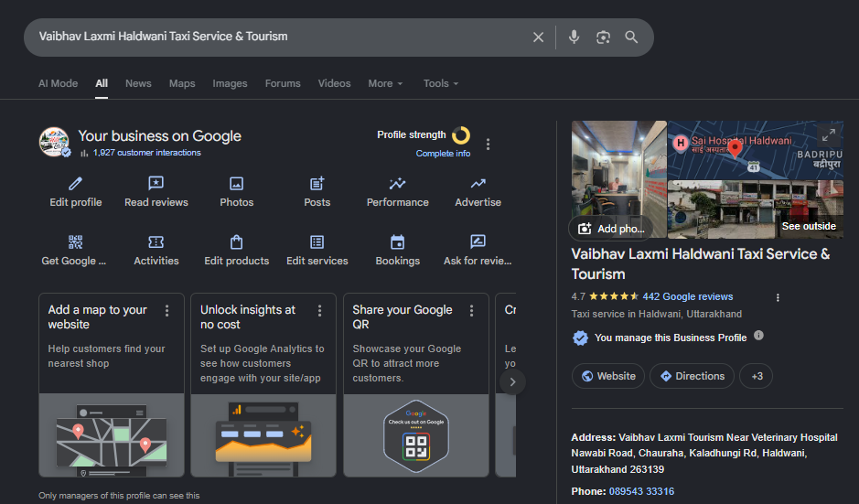
Task: Open Activities ticket icon
Action: click(x=156, y=241)
